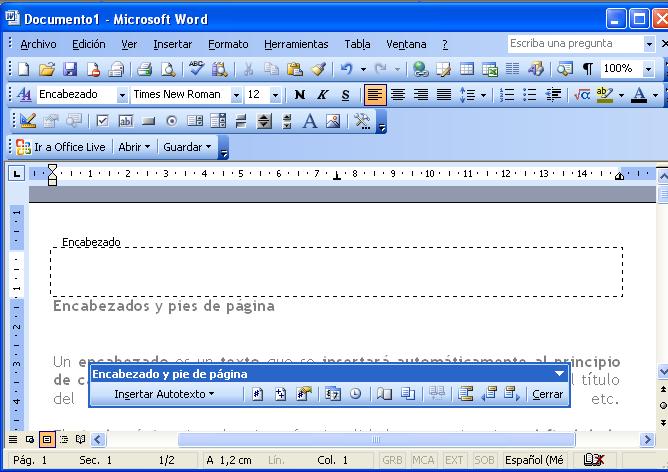Open line spacing dropdown arrow

pos(483,95)
